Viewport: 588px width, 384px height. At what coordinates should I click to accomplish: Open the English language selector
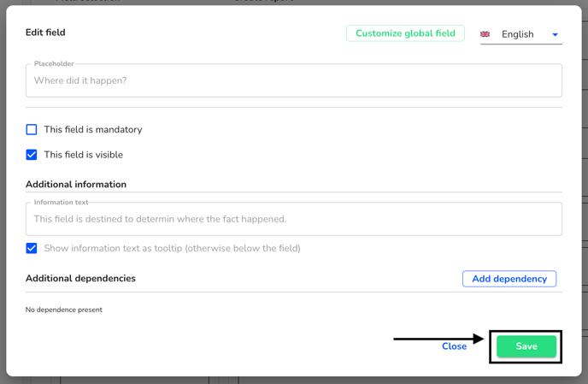(520, 34)
